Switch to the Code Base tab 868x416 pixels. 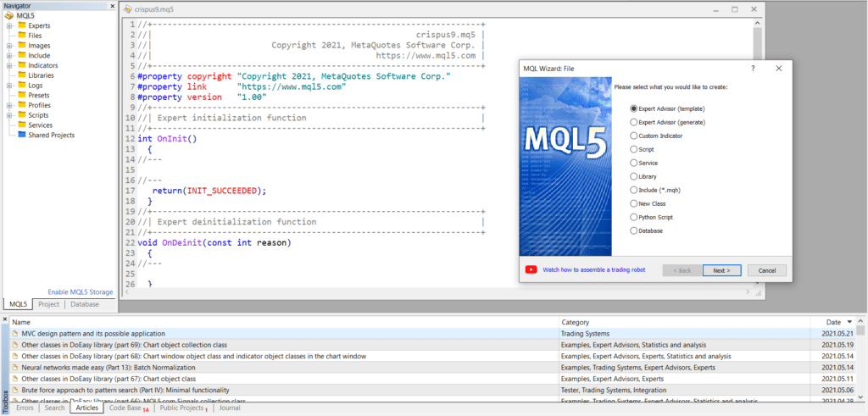pyautogui.click(x=125, y=408)
